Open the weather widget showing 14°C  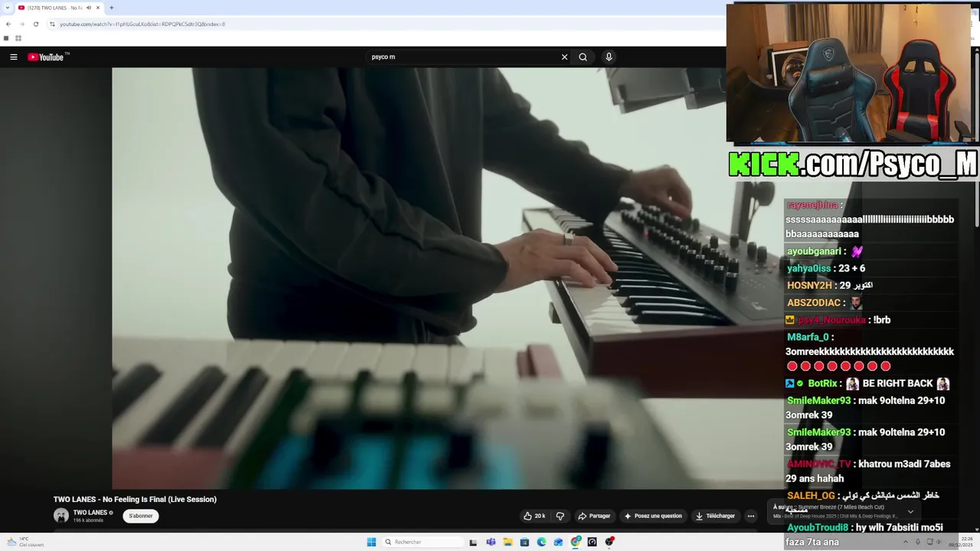25,542
